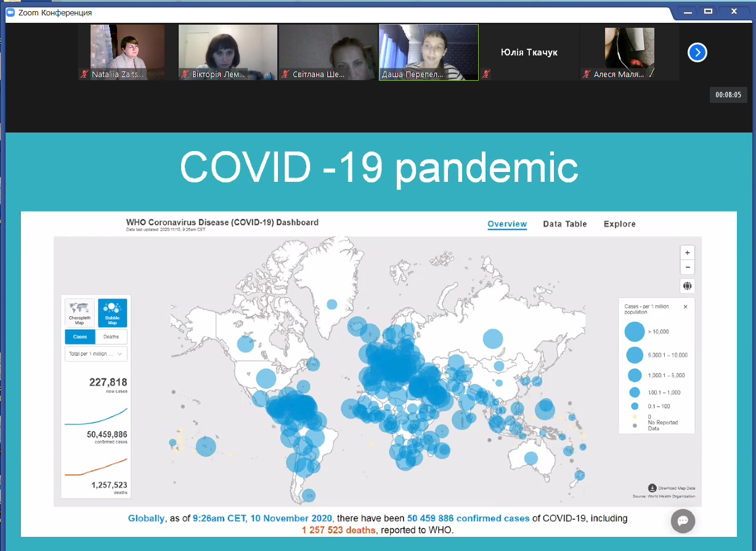This screenshot has height=551, width=756.
Task: Select Nataliia Zaits video thumbnail
Action: 128,52
